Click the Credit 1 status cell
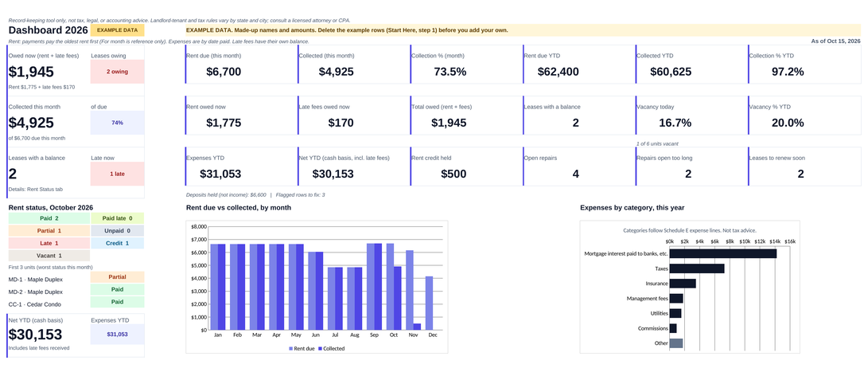The height and width of the screenshot is (376, 868). [x=118, y=243]
